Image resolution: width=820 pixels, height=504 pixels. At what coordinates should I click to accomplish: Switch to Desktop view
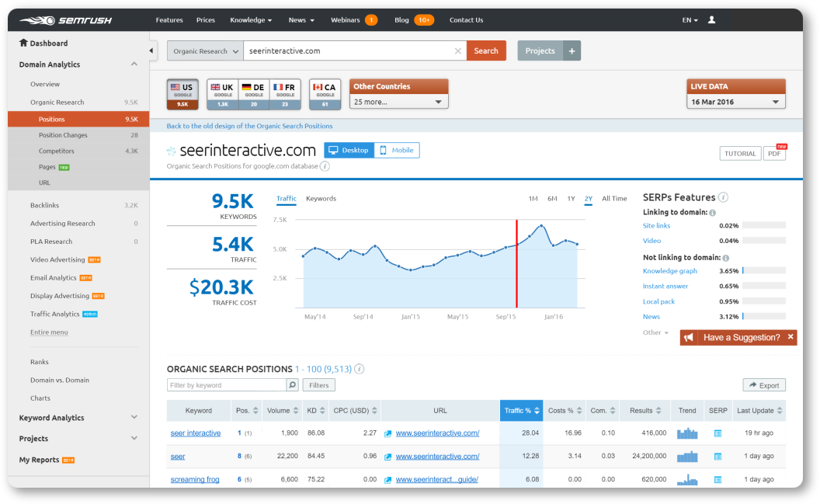pos(349,150)
